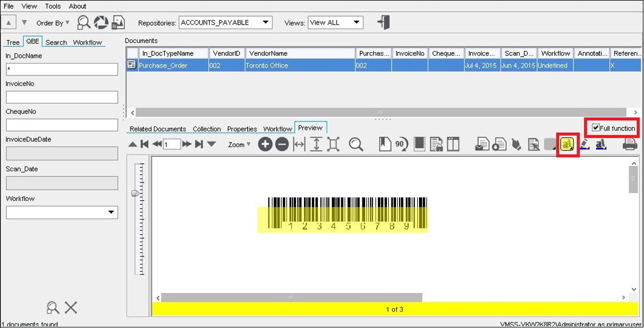The image size is (644, 328).
Task: Click the email document icon
Action: [482, 144]
